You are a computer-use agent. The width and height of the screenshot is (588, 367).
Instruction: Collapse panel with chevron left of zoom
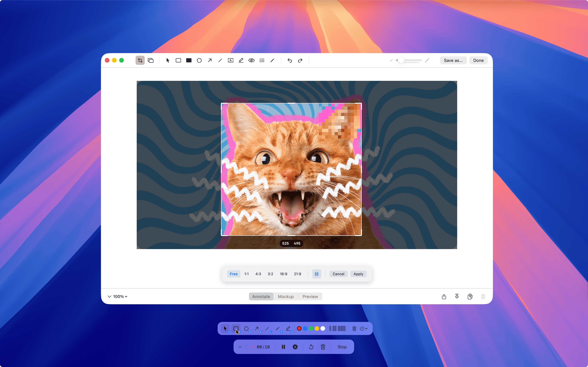109,296
